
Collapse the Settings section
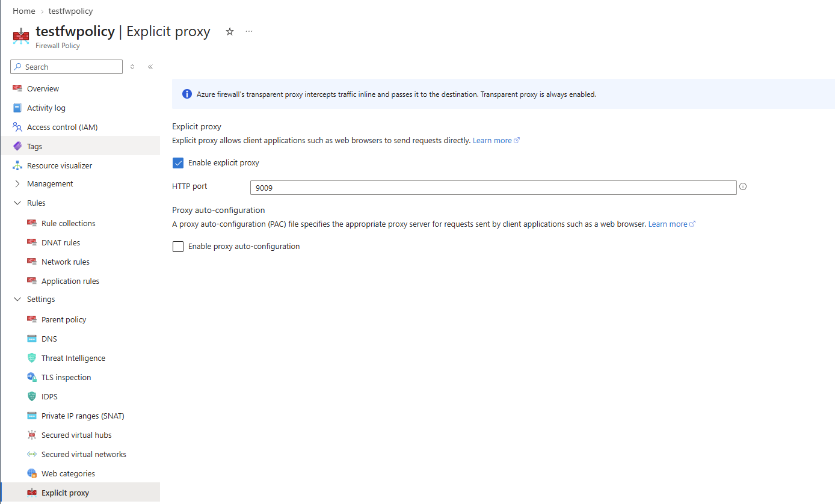click(x=17, y=300)
